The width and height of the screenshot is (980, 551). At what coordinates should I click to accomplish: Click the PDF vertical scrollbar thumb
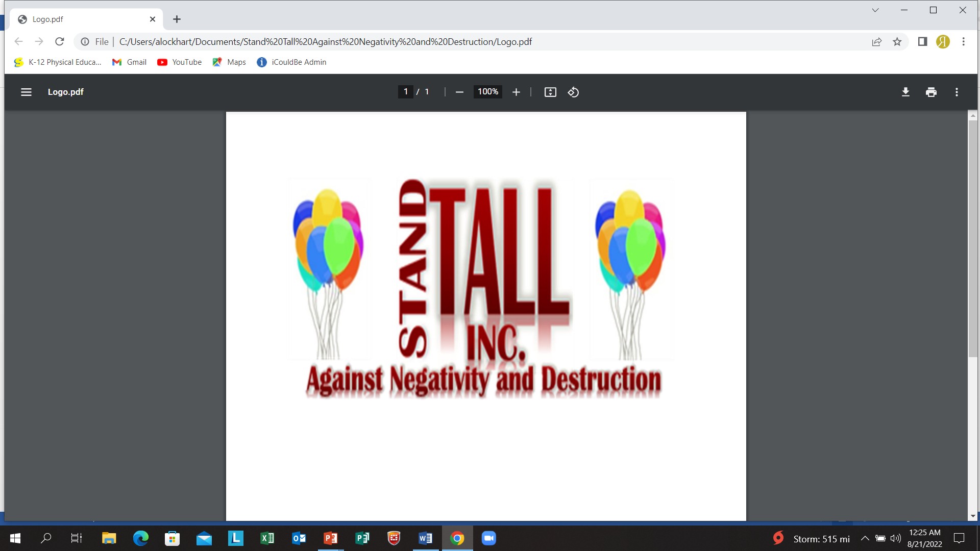(x=973, y=239)
